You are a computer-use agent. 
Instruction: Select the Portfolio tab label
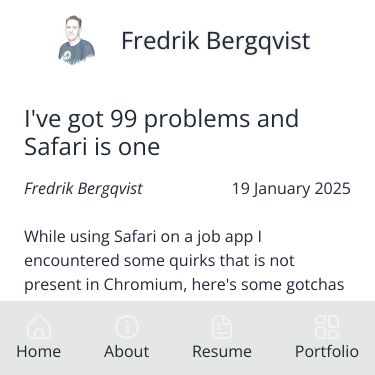tap(327, 351)
